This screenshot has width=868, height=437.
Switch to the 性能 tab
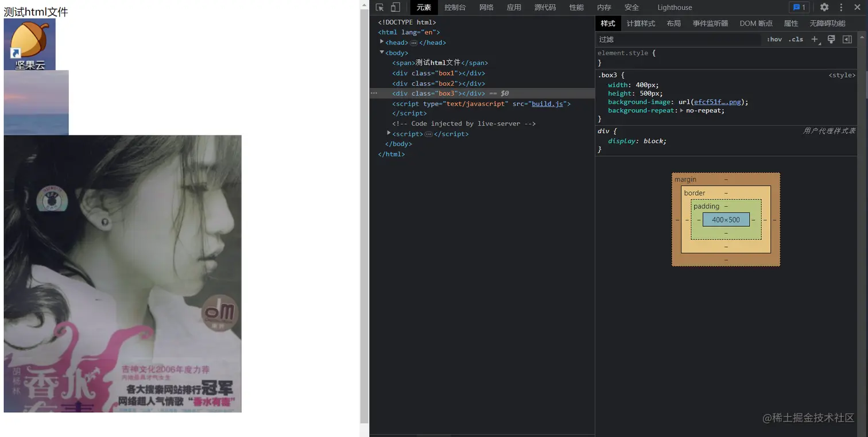pos(576,7)
